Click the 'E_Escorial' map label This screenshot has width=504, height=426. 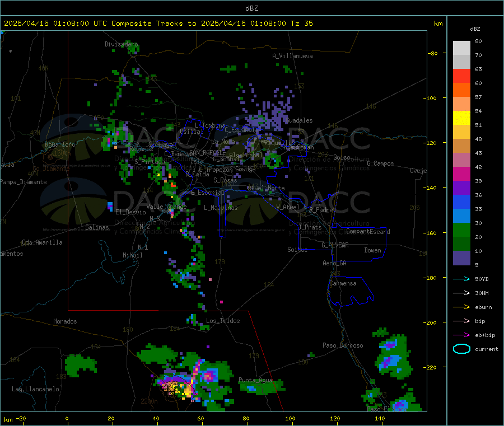click(x=207, y=193)
